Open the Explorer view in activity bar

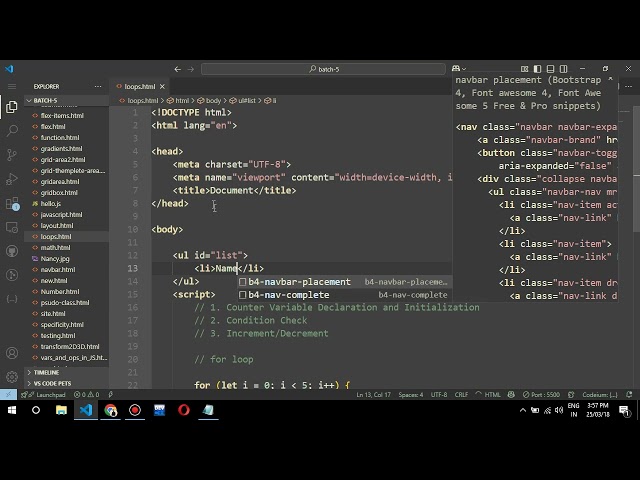click(12, 107)
